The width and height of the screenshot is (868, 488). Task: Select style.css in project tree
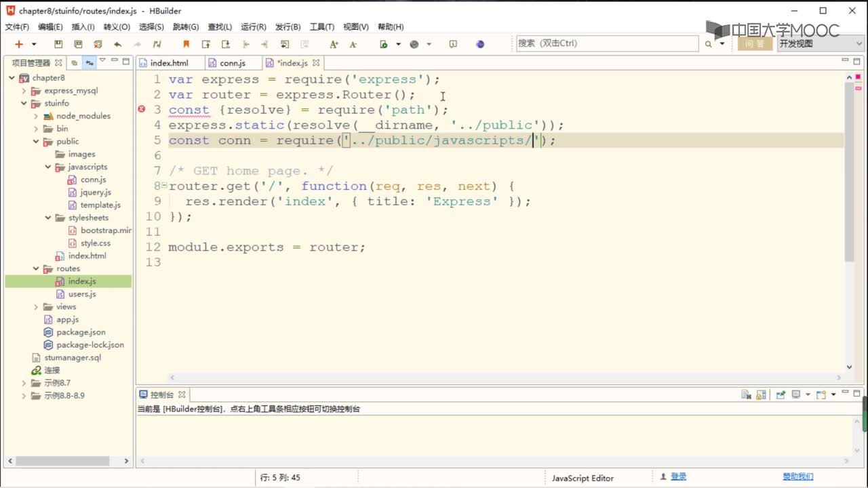95,243
